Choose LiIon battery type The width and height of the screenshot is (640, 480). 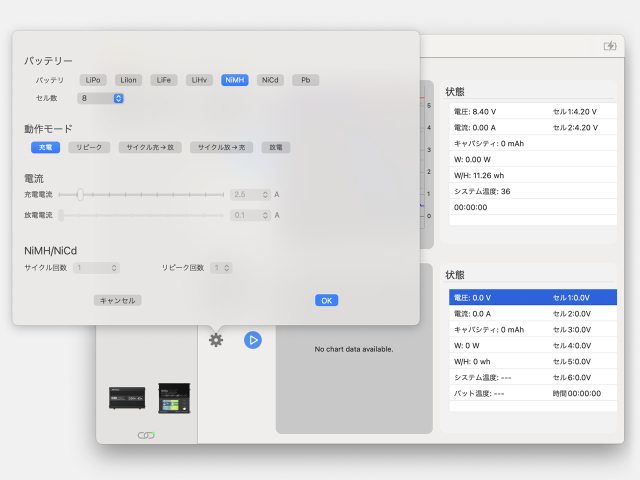click(128, 80)
